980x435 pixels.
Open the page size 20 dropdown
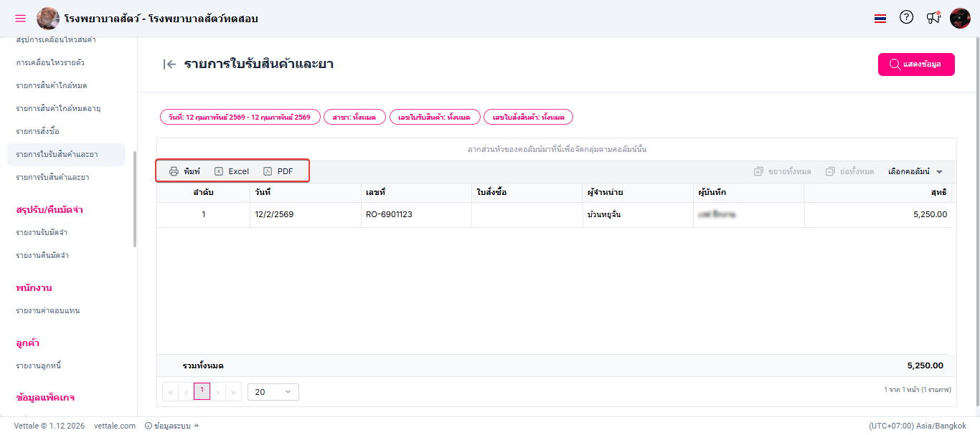[x=273, y=392]
